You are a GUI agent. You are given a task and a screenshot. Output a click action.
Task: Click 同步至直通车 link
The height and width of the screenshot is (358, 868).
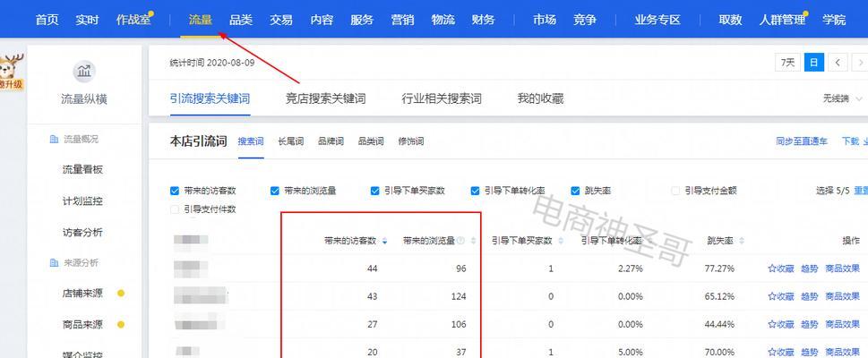point(802,141)
